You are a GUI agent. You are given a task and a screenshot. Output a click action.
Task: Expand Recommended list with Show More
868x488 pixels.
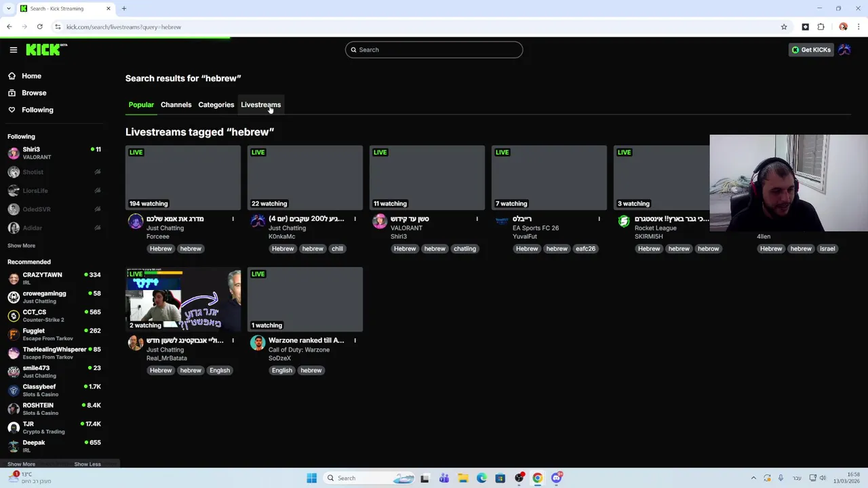21,464
